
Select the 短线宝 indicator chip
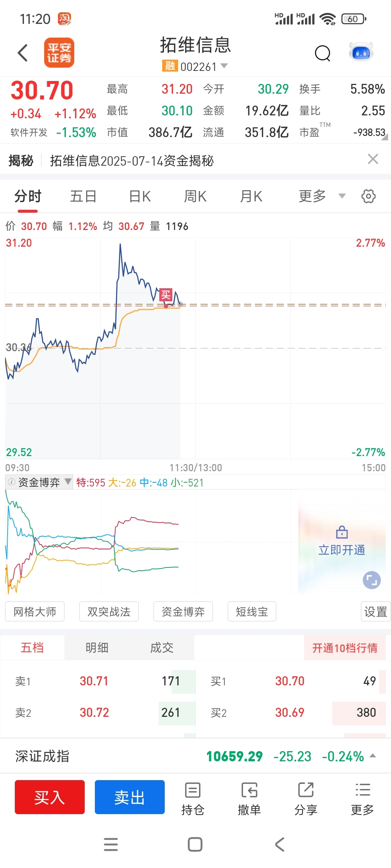tap(252, 612)
